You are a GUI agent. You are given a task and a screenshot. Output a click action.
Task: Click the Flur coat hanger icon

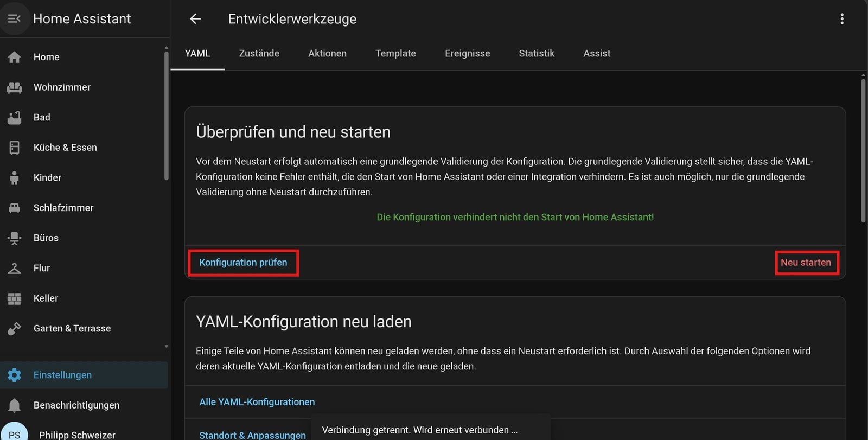coord(15,268)
